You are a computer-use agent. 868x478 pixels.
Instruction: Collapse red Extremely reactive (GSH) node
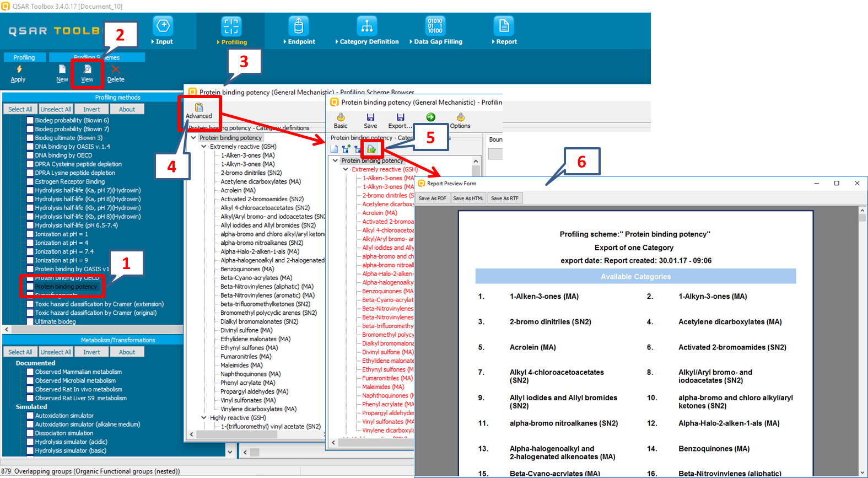(346, 169)
